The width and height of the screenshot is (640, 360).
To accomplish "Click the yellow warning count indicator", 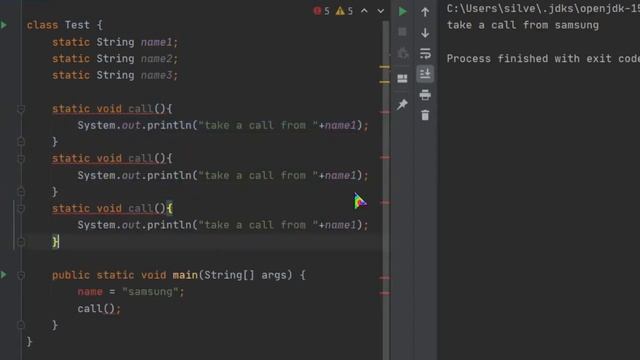I will [344, 11].
